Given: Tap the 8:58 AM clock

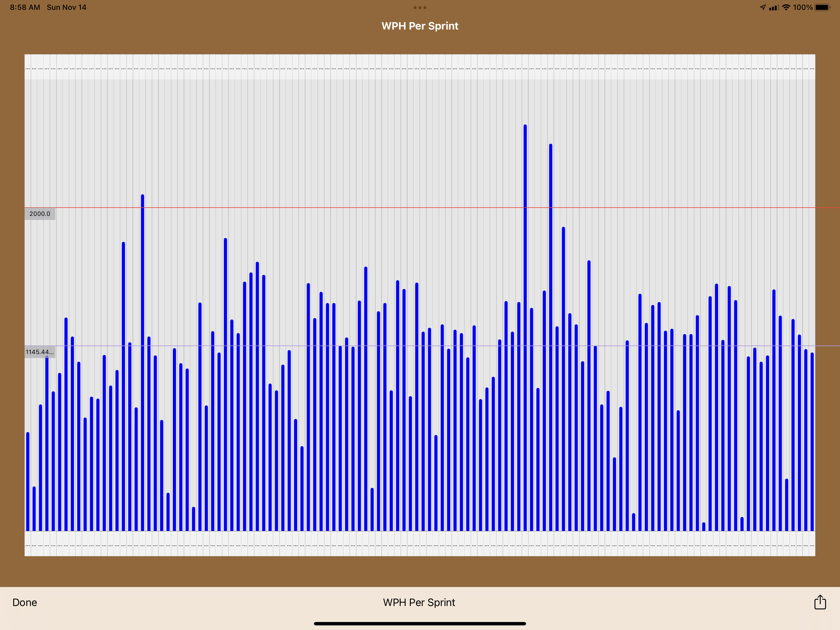Looking at the screenshot, I should point(25,7).
